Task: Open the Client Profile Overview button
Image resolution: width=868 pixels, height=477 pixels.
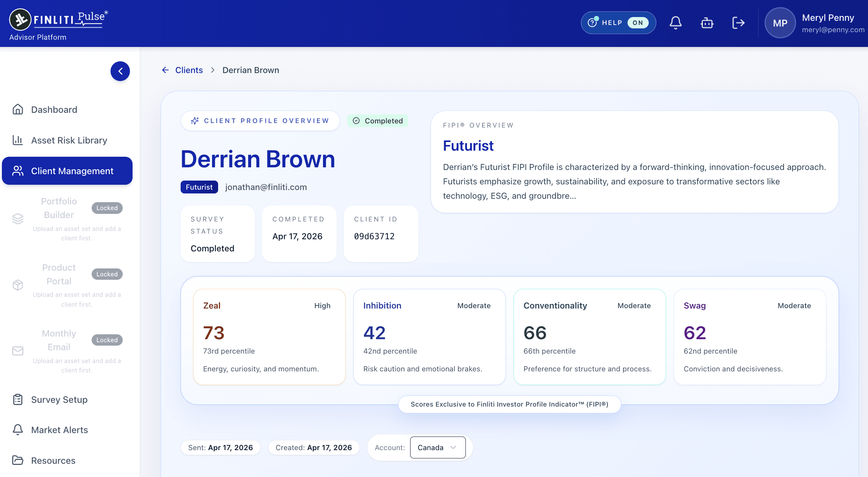Action: [x=261, y=120]
